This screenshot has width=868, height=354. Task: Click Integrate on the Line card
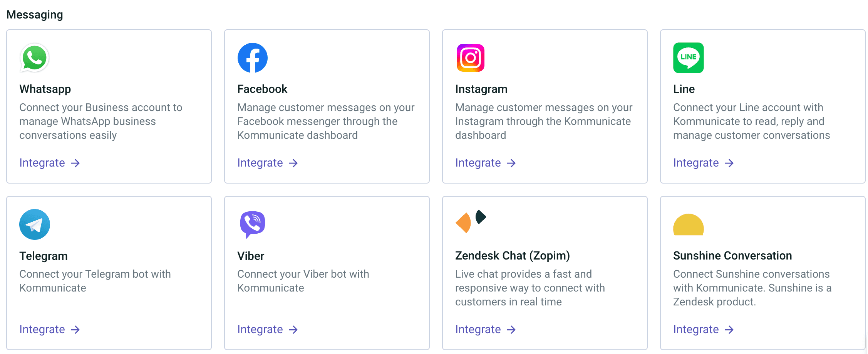point(696,163)
